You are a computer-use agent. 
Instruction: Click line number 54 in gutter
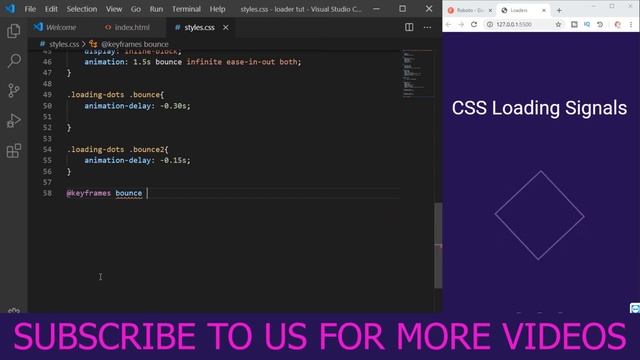pos(47,149)
